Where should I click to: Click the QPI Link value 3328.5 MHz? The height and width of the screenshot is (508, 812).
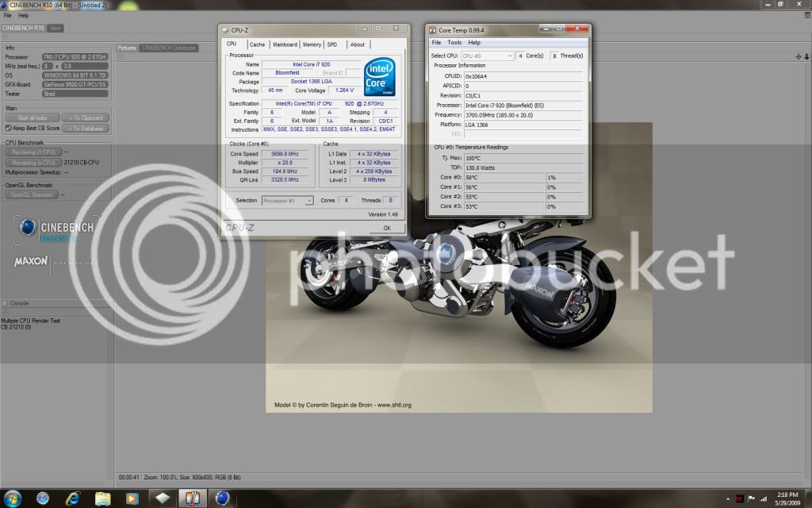pos(285,180)
